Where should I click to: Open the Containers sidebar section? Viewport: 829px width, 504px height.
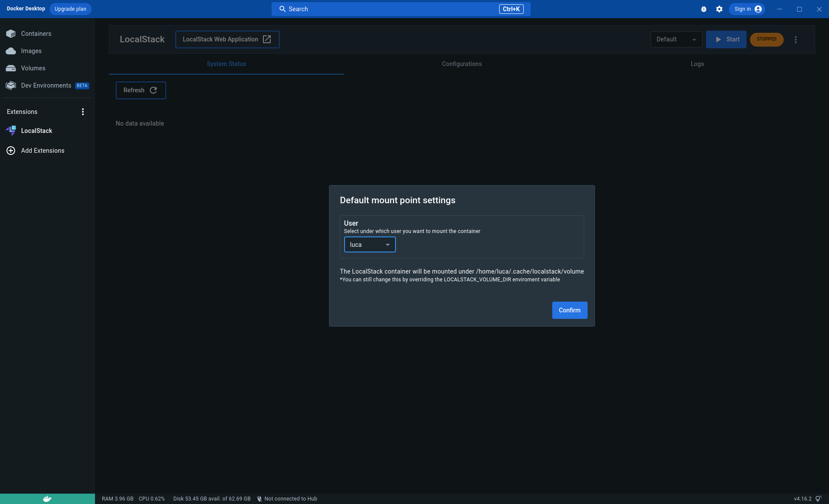point(36,34)
